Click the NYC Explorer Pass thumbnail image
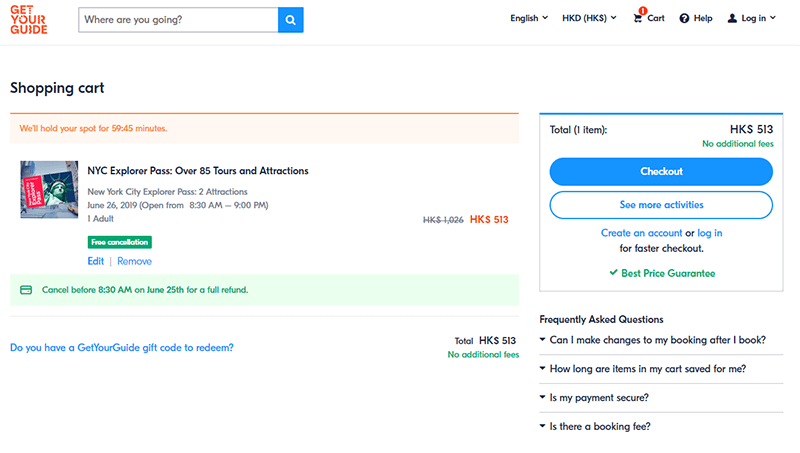 [49, 190]
